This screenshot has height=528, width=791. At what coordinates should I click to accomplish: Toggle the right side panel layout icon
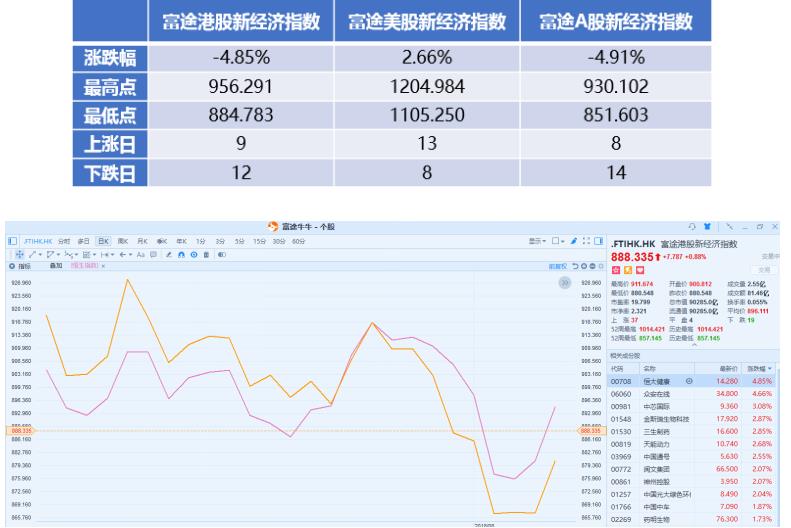click(598, 241)
